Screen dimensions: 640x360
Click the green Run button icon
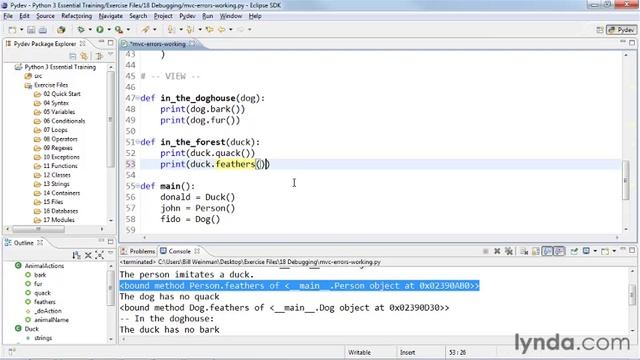point(100,29)
